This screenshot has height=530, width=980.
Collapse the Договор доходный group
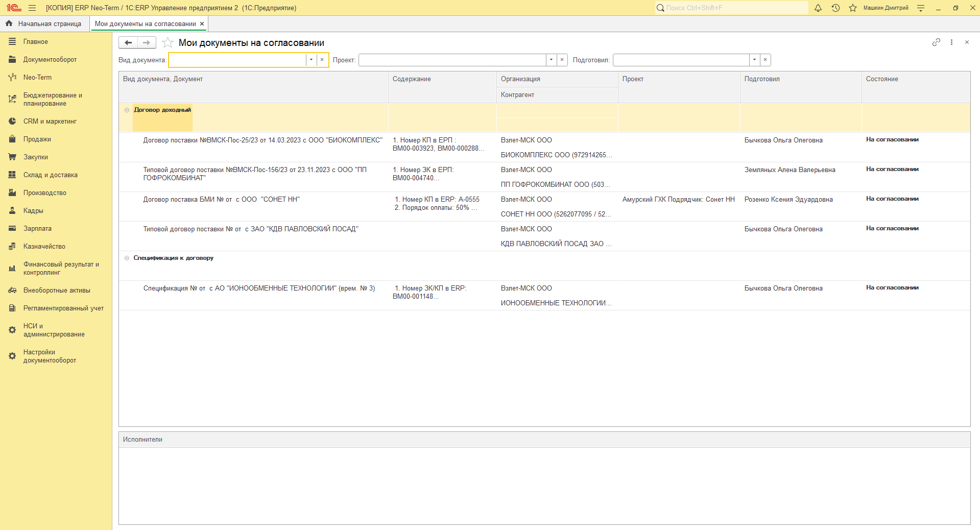[x=127, y=110]
